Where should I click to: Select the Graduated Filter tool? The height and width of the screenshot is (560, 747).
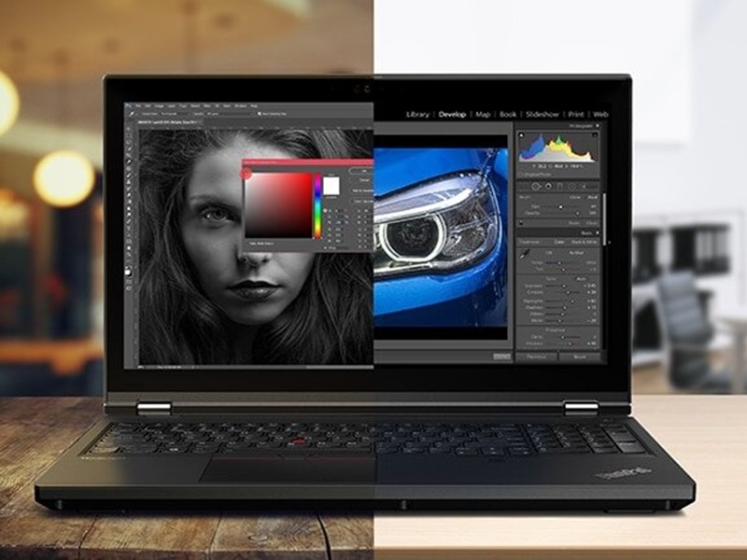(x=559, y=186)
